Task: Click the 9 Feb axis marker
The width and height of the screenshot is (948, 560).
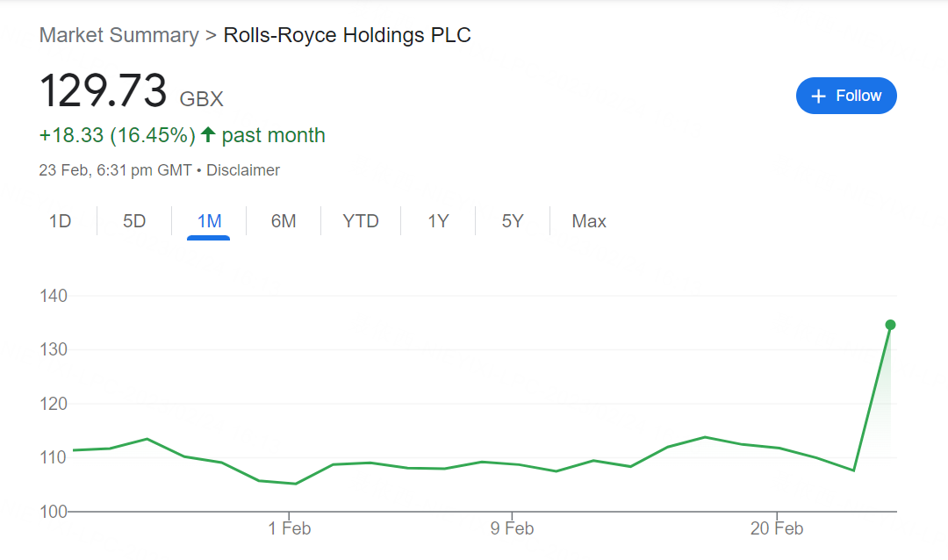Action: click(512, 528)
